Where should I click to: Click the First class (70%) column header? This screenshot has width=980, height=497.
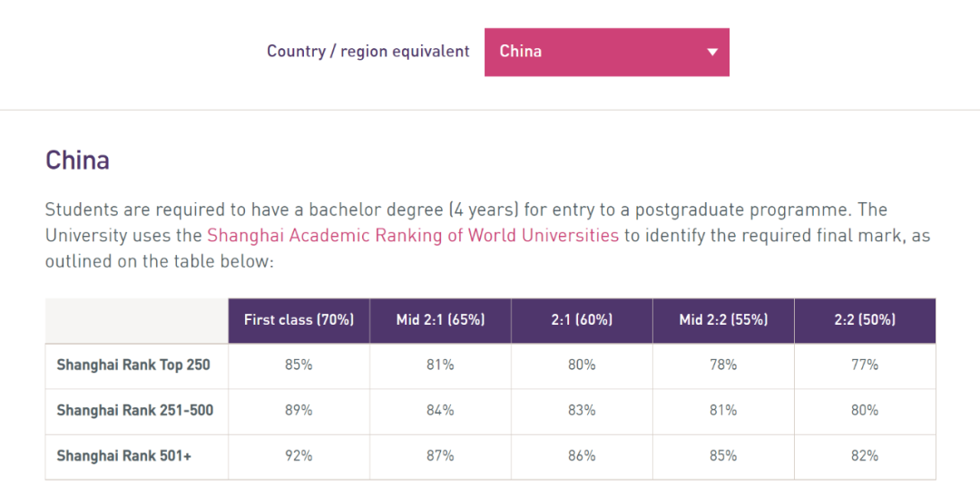[299, 319]
